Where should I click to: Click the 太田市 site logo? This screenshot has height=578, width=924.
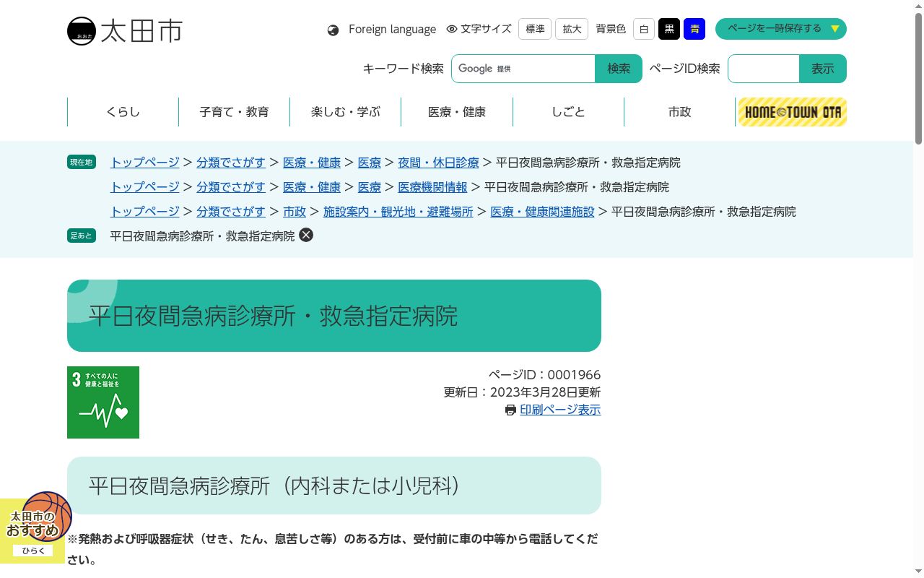[x=125, y=31]
